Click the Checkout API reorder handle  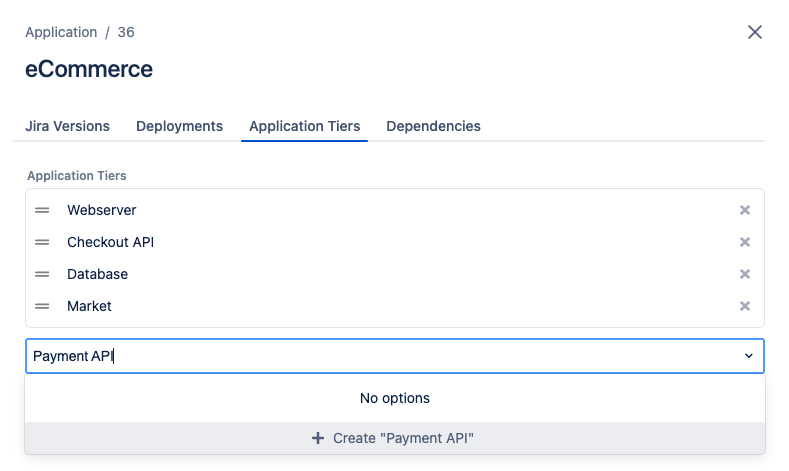tap(42, 242)
